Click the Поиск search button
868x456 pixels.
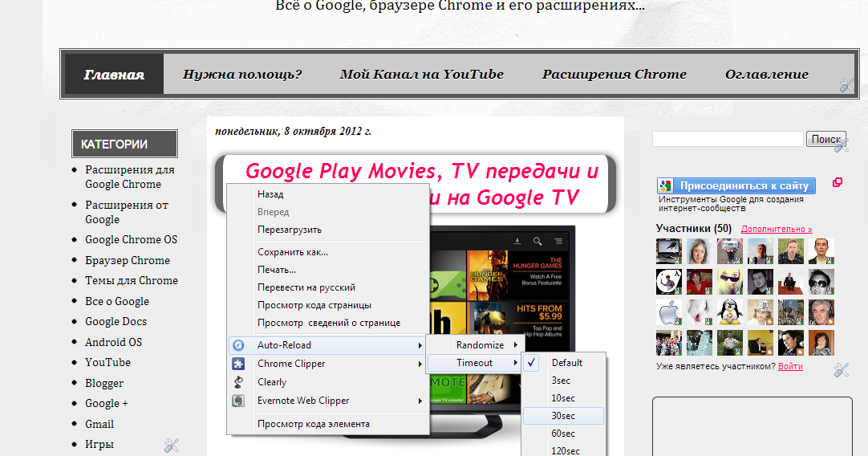pyautogui.click(x=826, y=139)
